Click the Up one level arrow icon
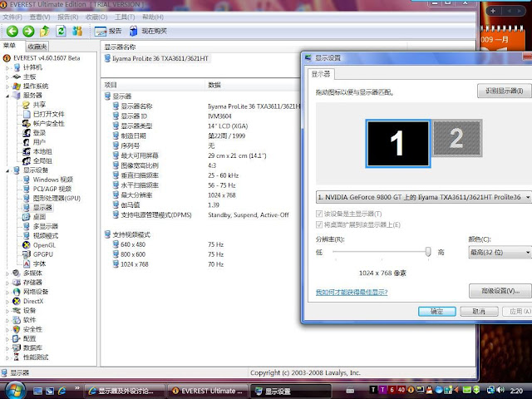 tap(45, 32)
